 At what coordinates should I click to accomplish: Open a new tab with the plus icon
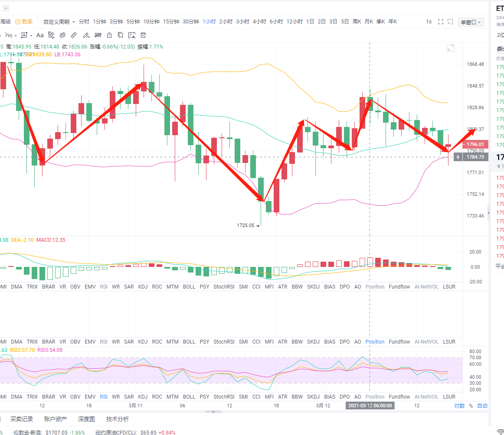(6, 8)
